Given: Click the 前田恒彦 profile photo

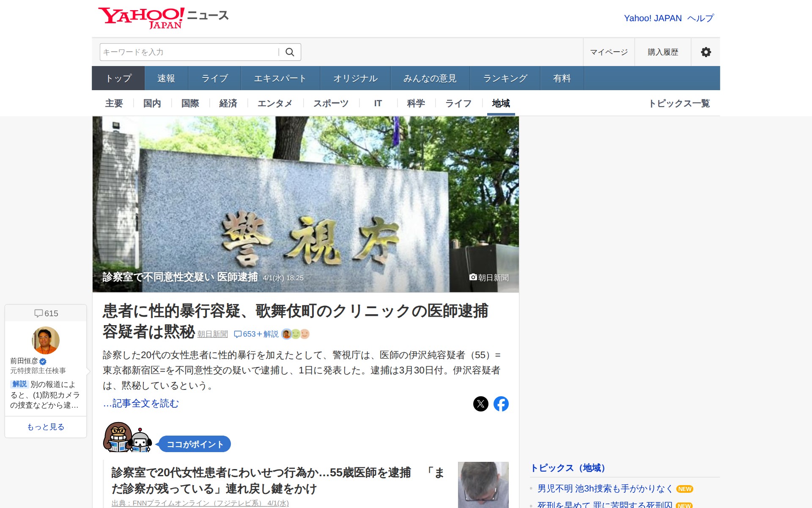Looking at the screenshot, I should 46,340.
